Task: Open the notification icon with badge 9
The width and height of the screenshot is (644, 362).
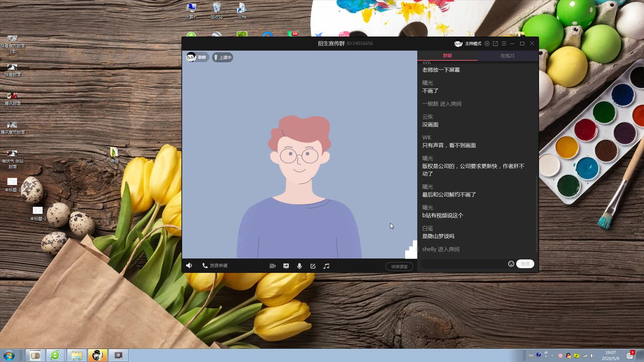Action: (630, 355)
